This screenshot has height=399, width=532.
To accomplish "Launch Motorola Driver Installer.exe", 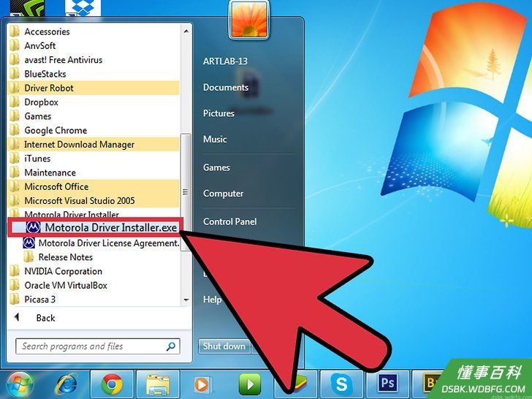I will click(95, 227).
